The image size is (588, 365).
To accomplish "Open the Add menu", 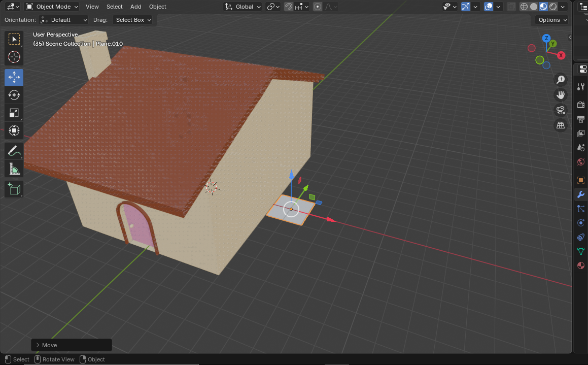I will pyautogui.click(x=136, y=7).
